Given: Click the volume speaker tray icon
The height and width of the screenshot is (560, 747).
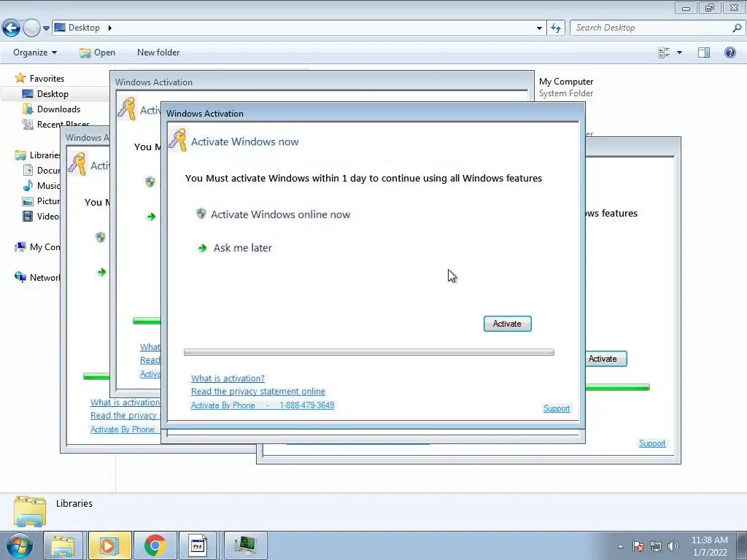Looking at the screenshot, I should pyautogui.click(x=673, y=546).
